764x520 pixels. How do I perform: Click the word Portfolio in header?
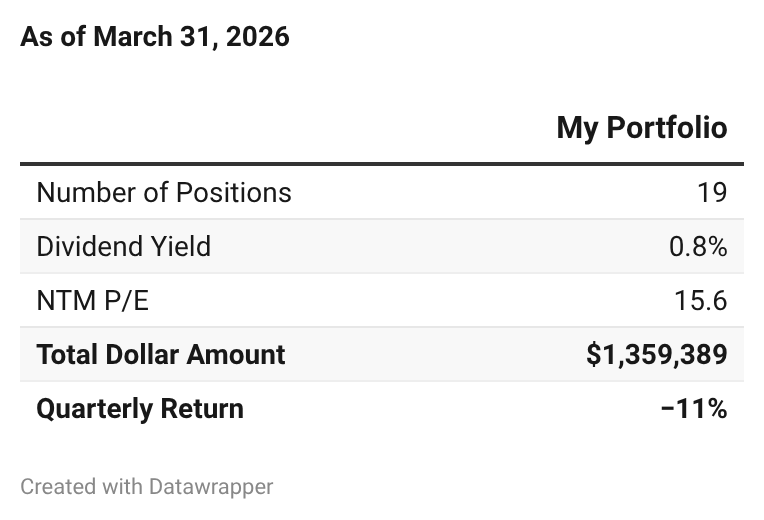667,128
